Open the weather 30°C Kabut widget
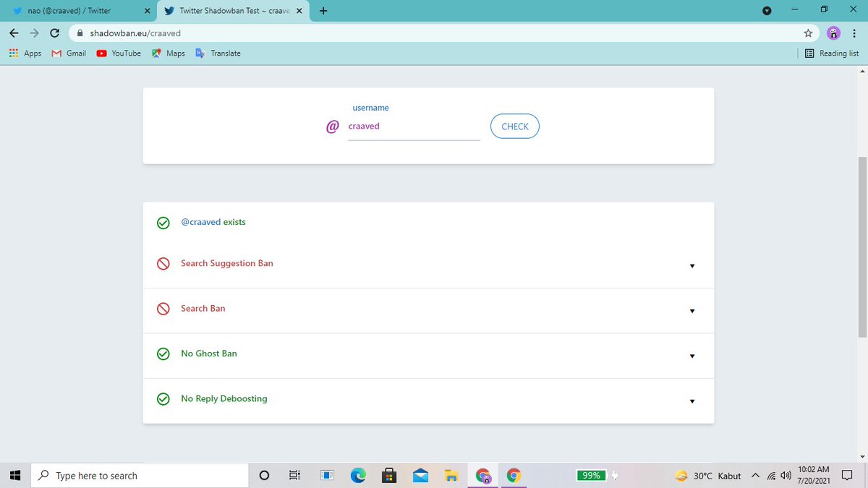 tap(708, 476)
